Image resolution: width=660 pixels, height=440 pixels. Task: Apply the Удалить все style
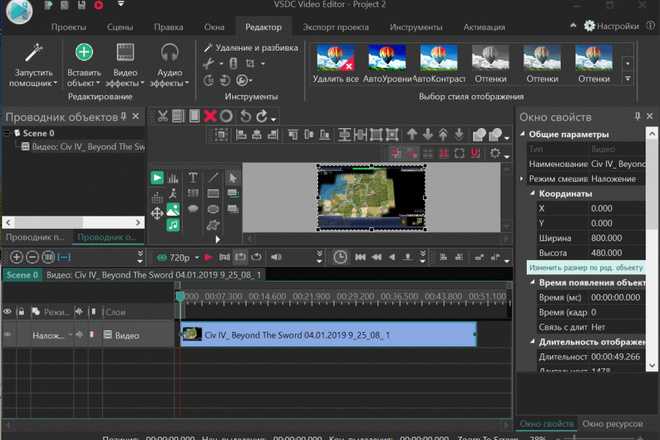click(x=335, y=64)
